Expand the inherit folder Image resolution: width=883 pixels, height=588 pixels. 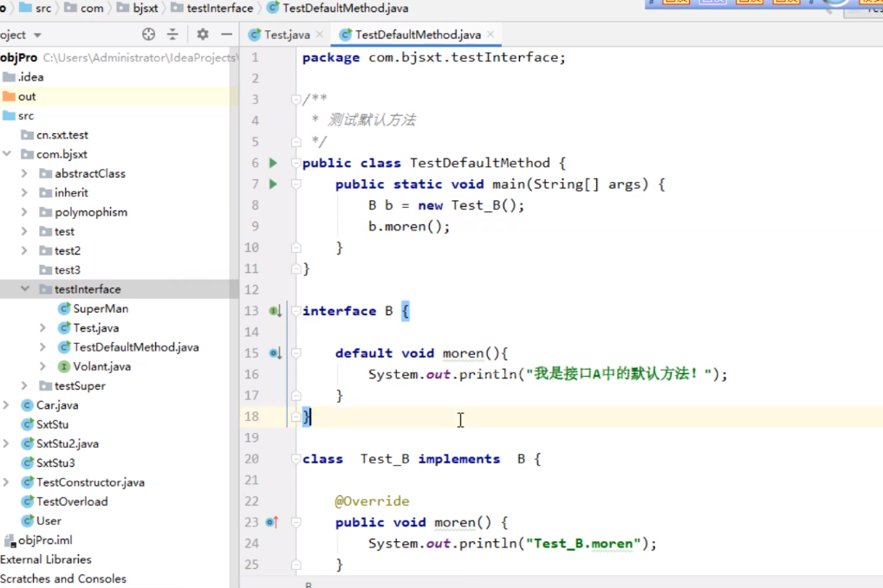[x=24, y=192]
